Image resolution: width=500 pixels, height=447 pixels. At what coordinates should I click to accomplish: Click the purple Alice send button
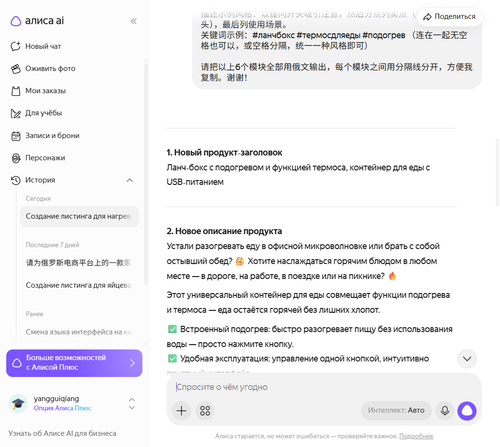click(467, 411)
